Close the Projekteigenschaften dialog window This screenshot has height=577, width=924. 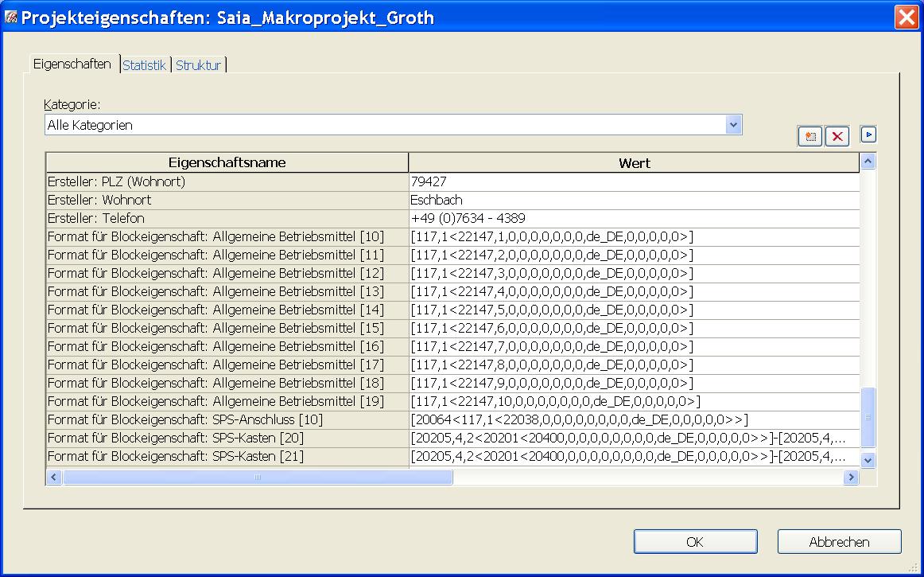(907, 18)
